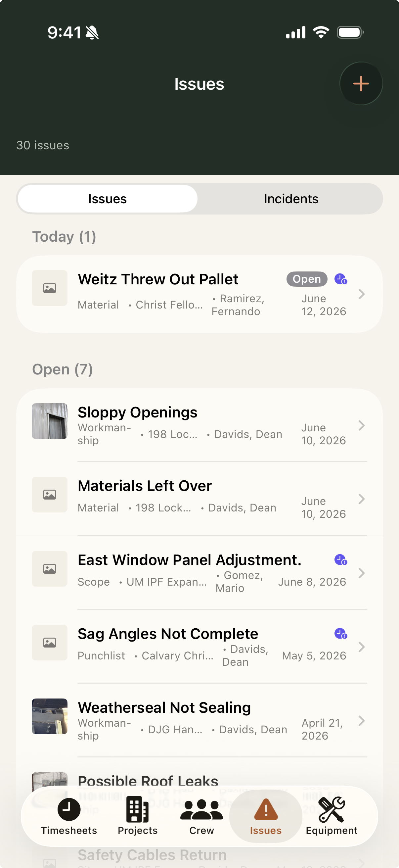This screenshot has width=399, height=868.
Task: Open Materials Left Over via its chevron
Action: click(x=361, y=499)
